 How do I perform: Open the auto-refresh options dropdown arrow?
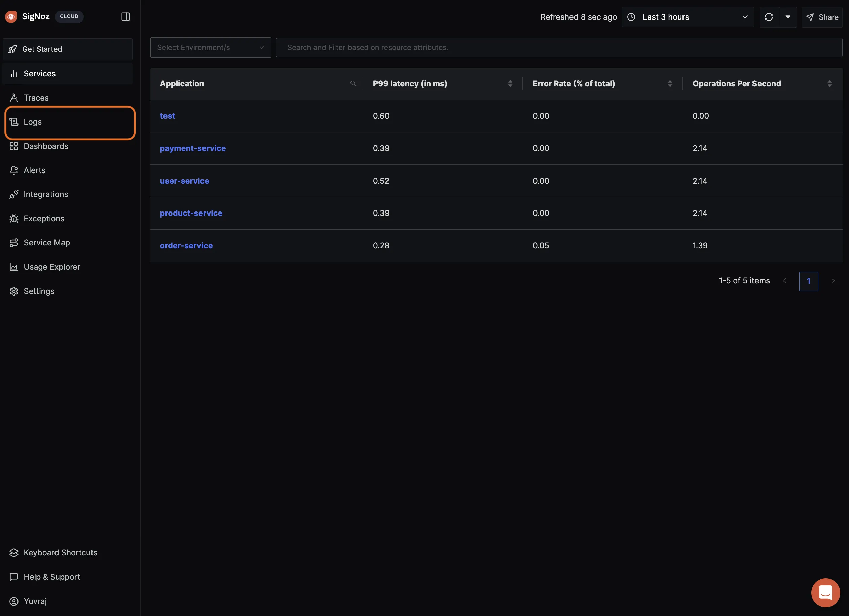[787, 17]
